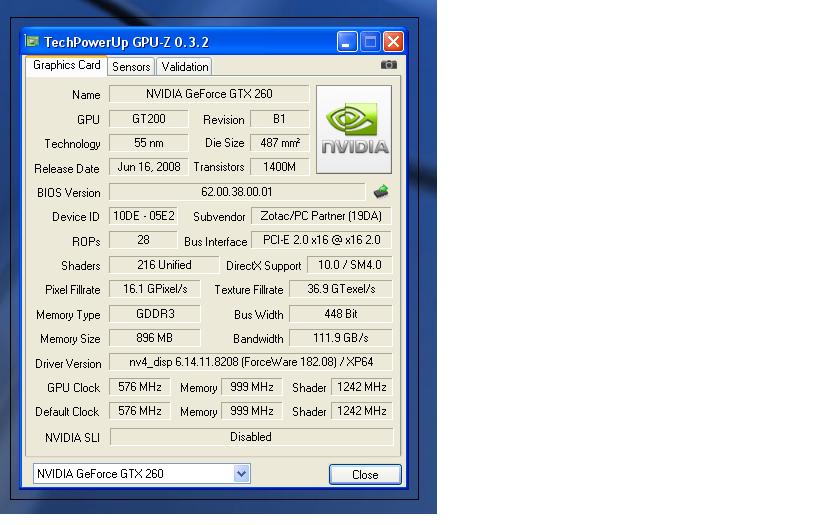Close GPU-Z with the red X button

pyautogui.click(x=393, y=42)
